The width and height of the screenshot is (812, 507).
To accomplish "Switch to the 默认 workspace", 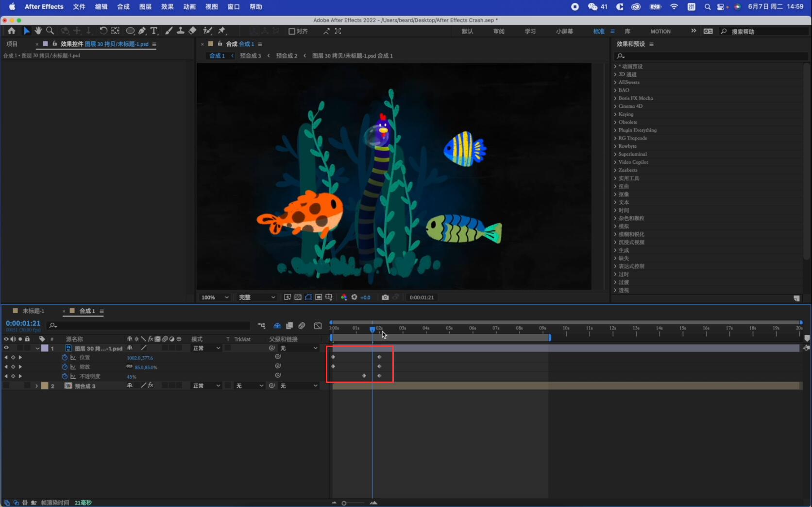I will 467,31.
